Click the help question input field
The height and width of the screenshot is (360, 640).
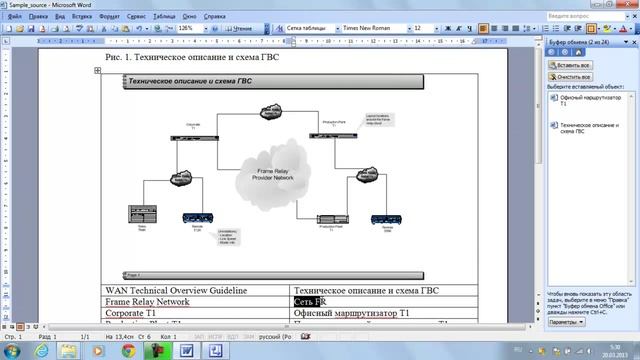click(x=586, y=16)
